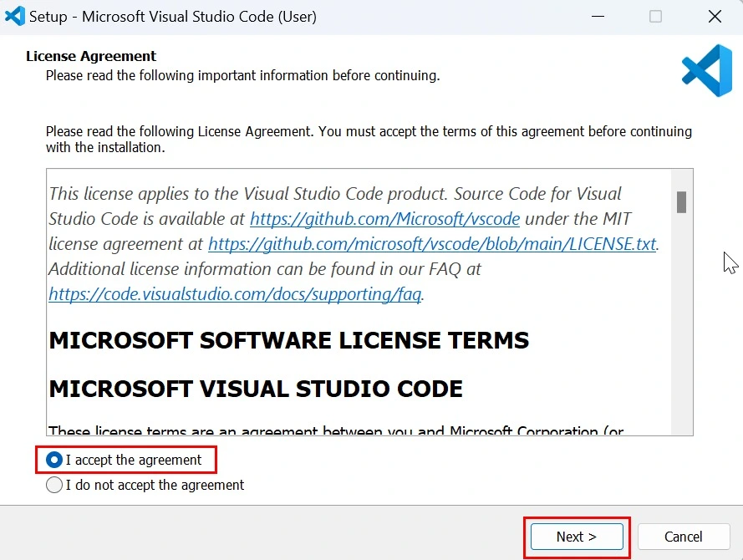
Task: Click the accept agreement radio circle
Action: click(x=53, y=460)
